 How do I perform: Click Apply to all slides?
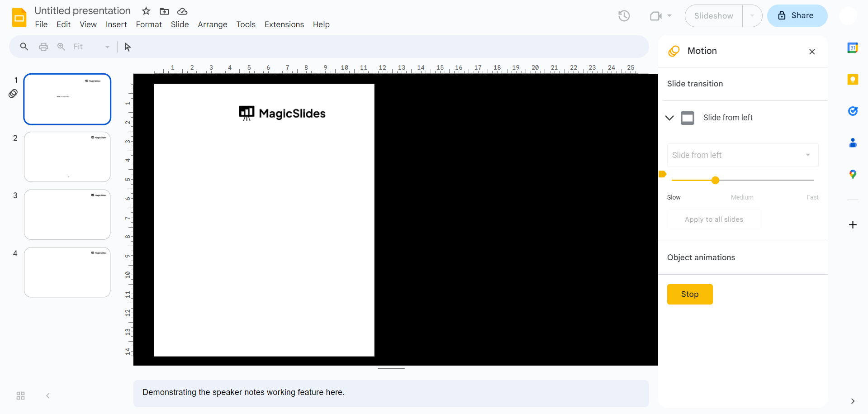[714, 219]
